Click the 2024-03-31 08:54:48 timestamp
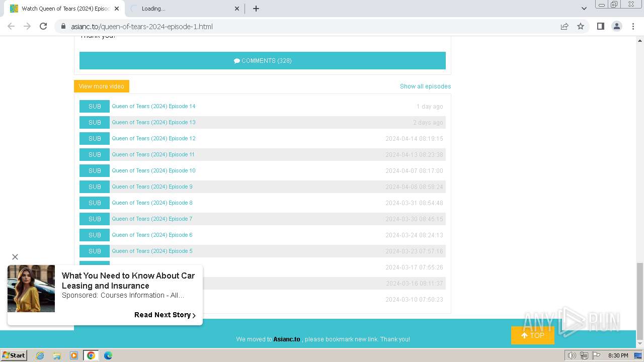The width and height of the screenshot is (644, 362). pos(414,203)
